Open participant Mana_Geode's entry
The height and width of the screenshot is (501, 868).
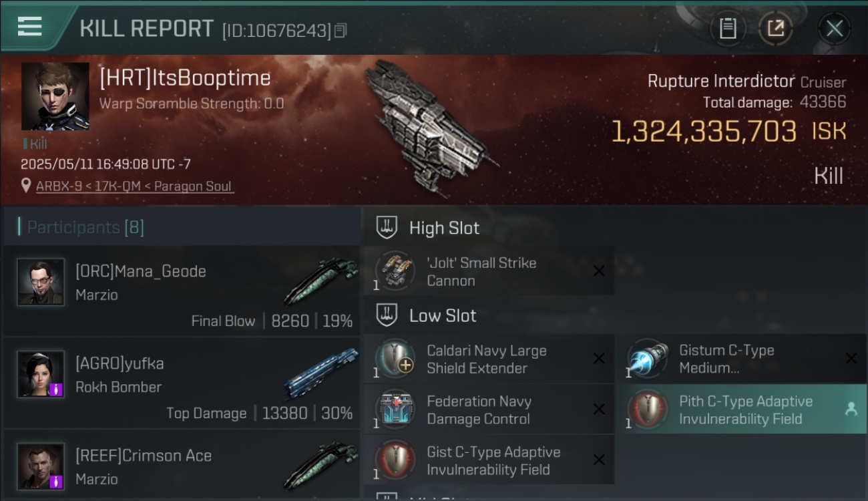(182, 291)
